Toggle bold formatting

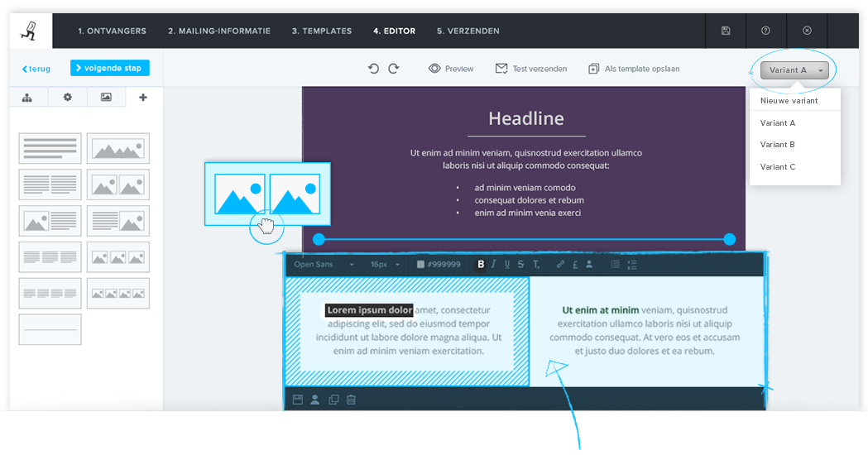tap(481, 265)
